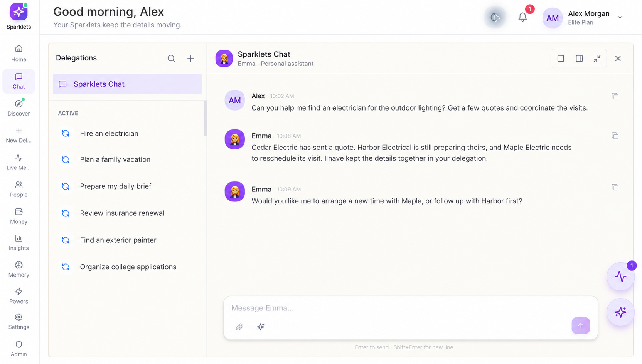This screenshot has width=642, height=364.
Task: Open Plan a family vacation delegation
Action: [x=127, y=159]
